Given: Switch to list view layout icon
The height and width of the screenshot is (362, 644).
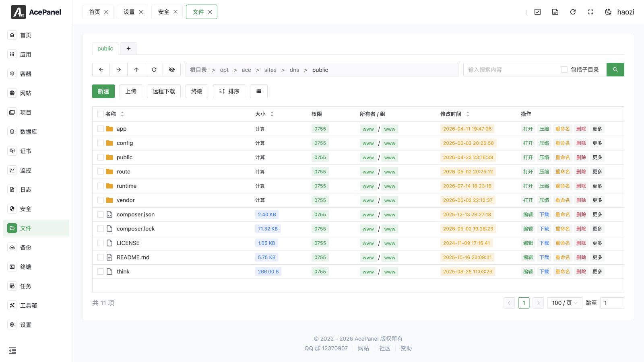Looking at the screenshot, I should coord(259,91).
